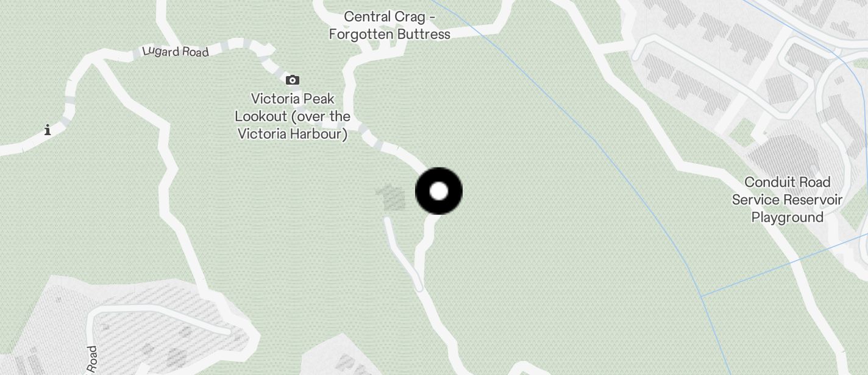Click the Victoria Peak Lookout place label
868x375 pixels.
point(293,116)
